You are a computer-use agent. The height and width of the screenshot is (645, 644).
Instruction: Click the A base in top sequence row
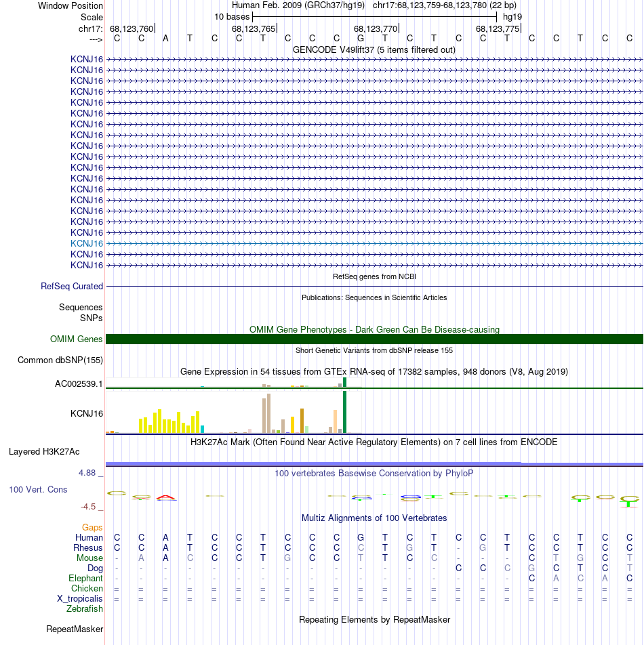165,38
